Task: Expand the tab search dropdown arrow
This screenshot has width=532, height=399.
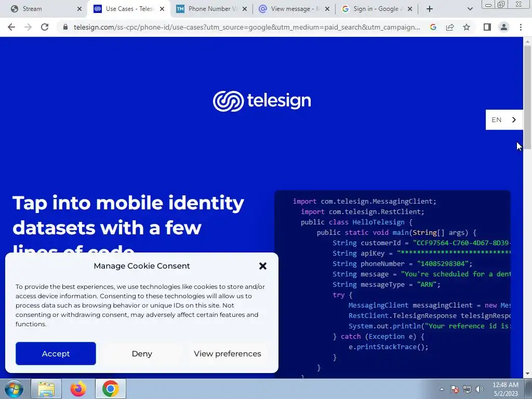Action: click(470, 9)
